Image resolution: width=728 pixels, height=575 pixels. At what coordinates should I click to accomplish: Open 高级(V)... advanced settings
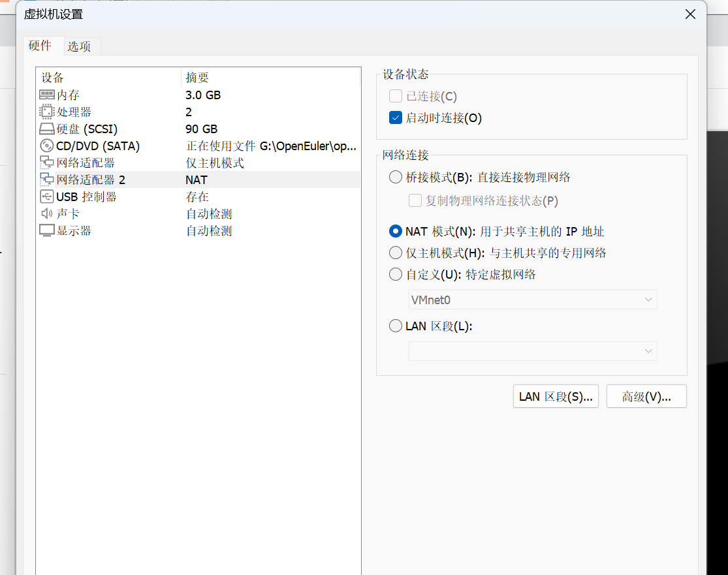point(646,396)
